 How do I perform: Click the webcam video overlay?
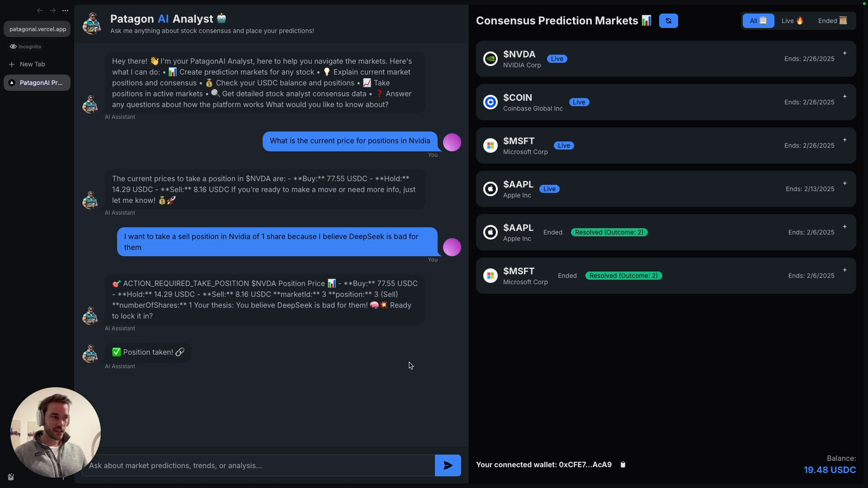[55, 432]
